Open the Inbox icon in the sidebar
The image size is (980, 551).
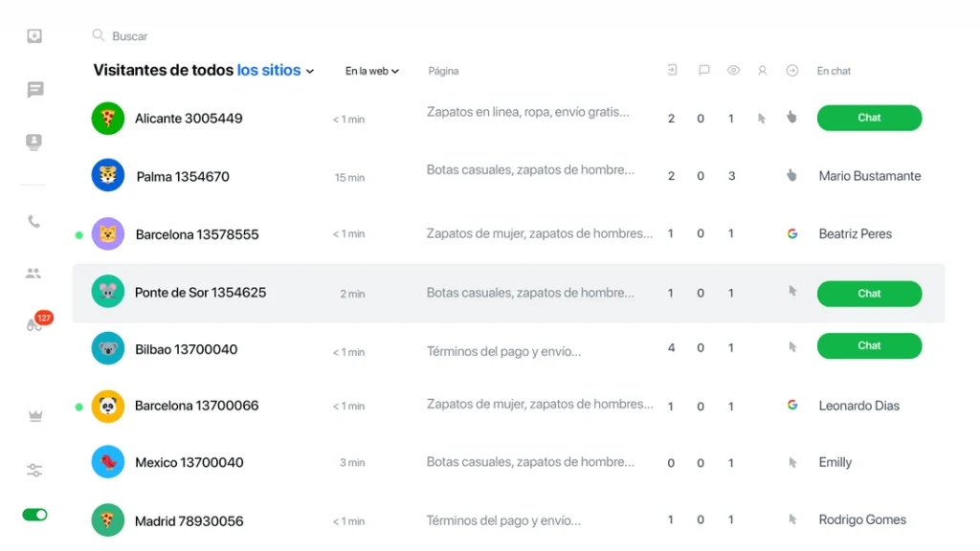(33, 35)
